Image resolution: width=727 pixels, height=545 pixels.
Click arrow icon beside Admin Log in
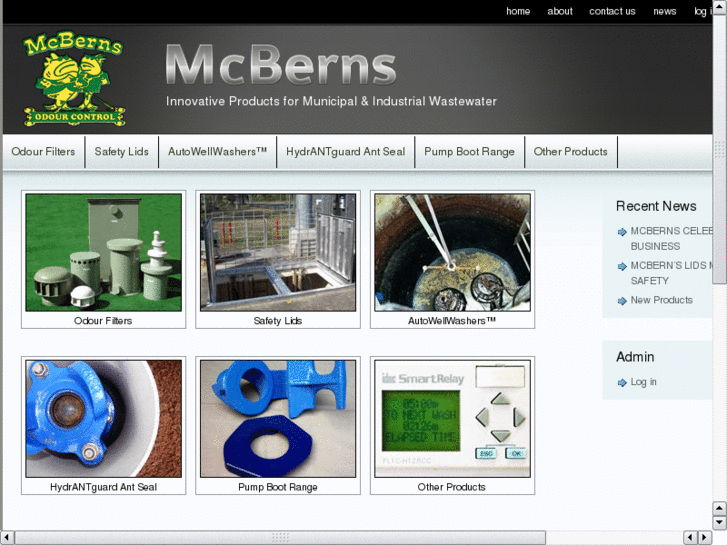pyautogui.click(x=622, y=383)
